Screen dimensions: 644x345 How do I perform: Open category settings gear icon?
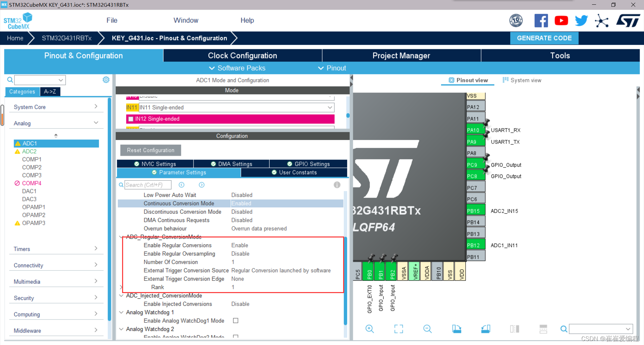click(x=106, y=80)
